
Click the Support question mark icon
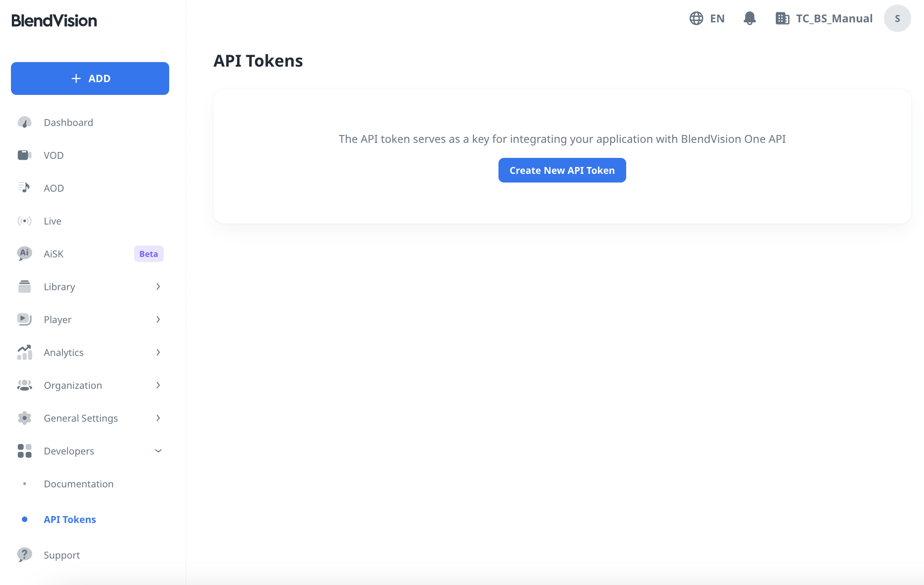(24, 554)
